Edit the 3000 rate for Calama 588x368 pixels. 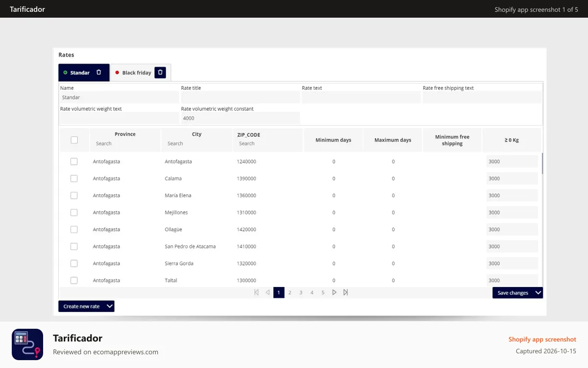512,179
